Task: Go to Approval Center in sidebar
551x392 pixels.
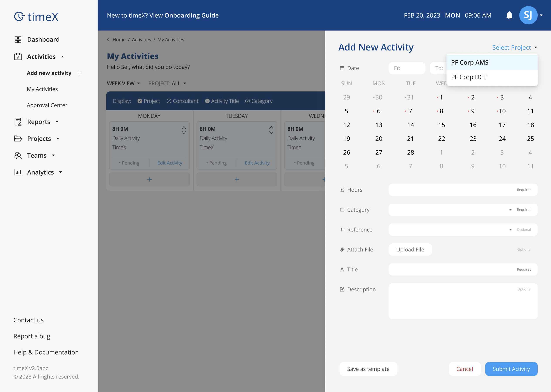Action: coord(47,105)
